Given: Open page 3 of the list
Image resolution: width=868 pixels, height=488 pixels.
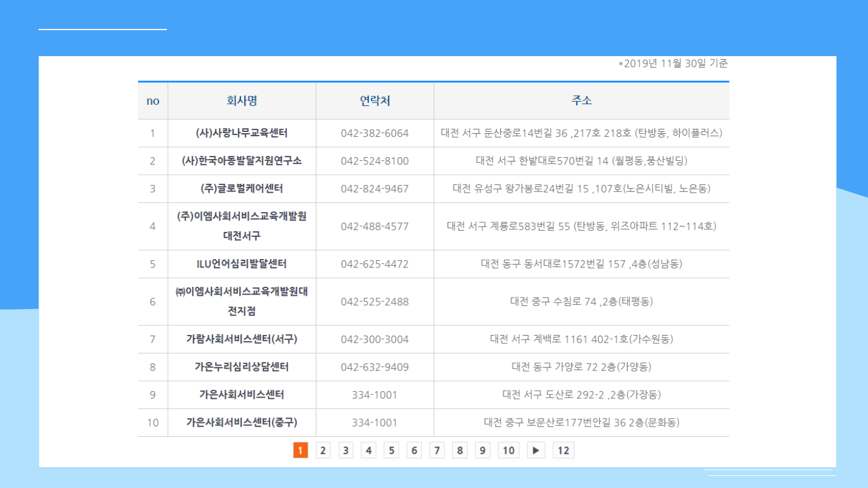Looking at the screenshot, I should [345, 450].
